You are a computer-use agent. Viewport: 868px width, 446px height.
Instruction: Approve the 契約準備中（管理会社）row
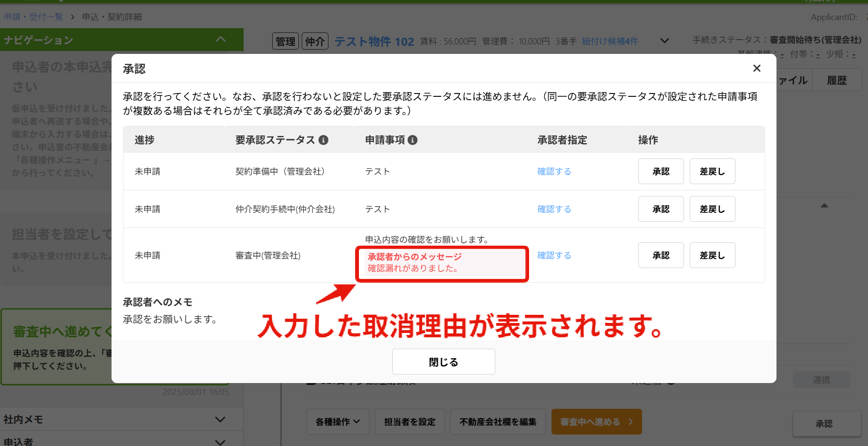(661, 171)
